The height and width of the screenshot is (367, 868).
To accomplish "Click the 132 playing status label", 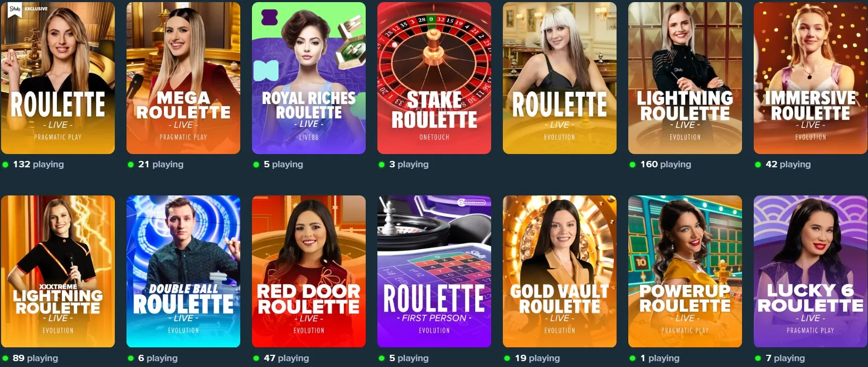I will click(x=38, y=164).
